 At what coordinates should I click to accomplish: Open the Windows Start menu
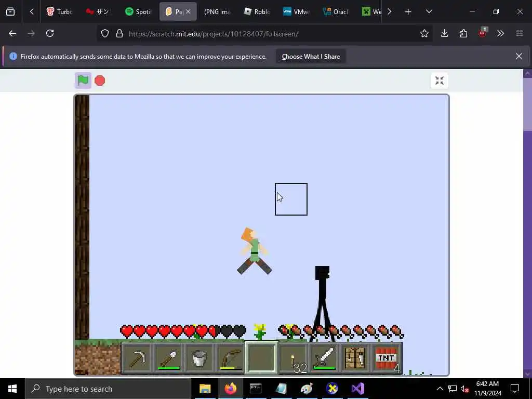click(x=12, y=389)
